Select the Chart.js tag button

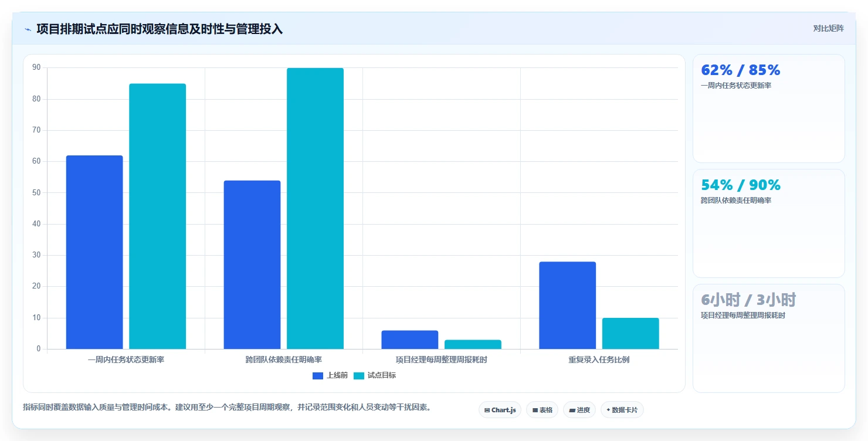pyautogui.click(x=500, y=410)
